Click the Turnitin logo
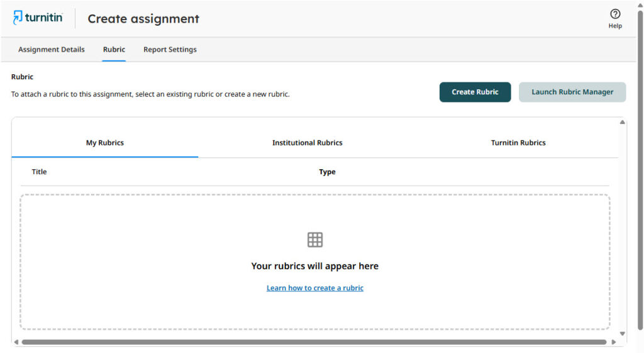The height and width of the screenshot is (353, 644). pyautogui.click(x=38, y=18)
